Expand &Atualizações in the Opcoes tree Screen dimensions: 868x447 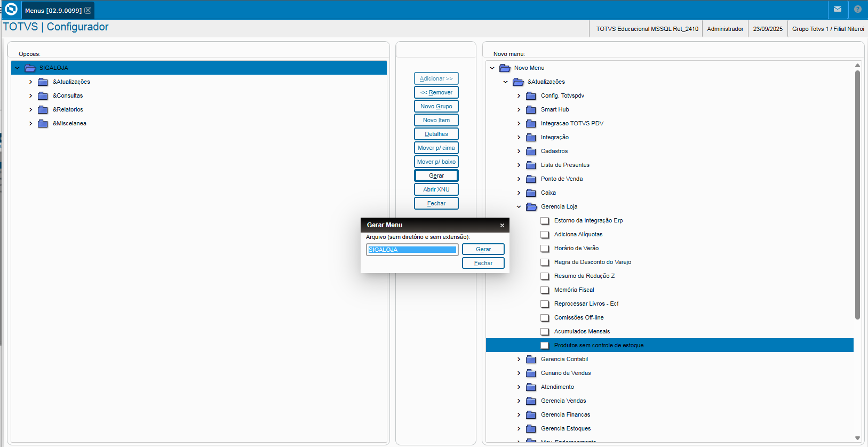coord(31,82)
